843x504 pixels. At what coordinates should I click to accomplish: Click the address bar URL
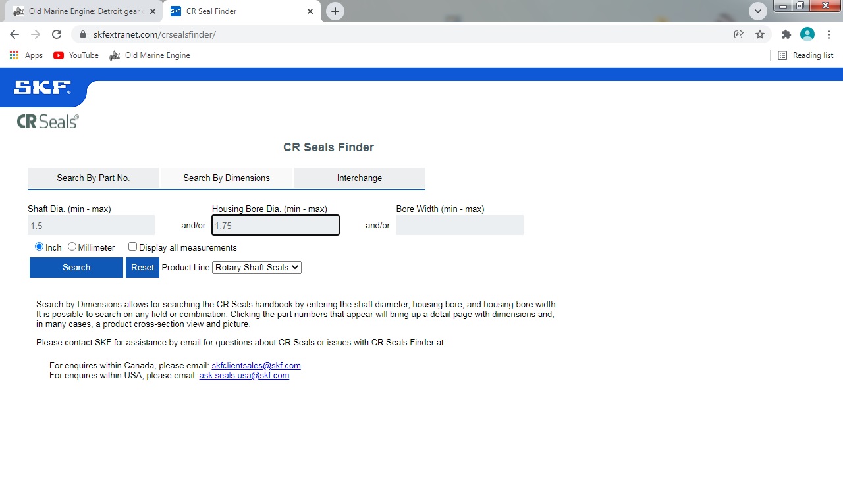155,34
